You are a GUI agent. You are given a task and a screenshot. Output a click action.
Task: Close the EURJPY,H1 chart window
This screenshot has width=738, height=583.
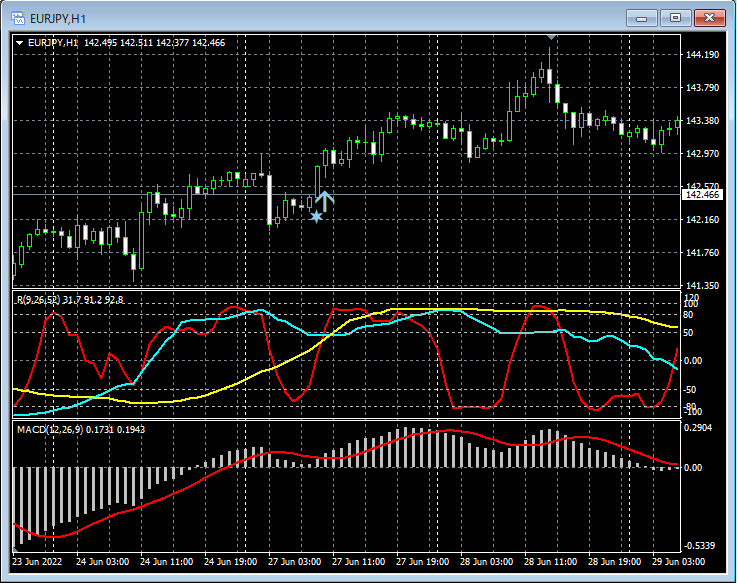710,17
